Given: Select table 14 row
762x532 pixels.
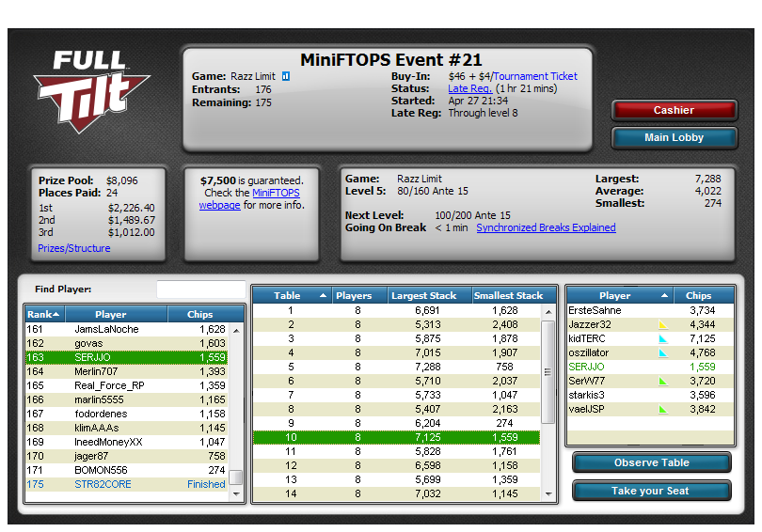Looking at the screenshot, I should pos(397,493).
